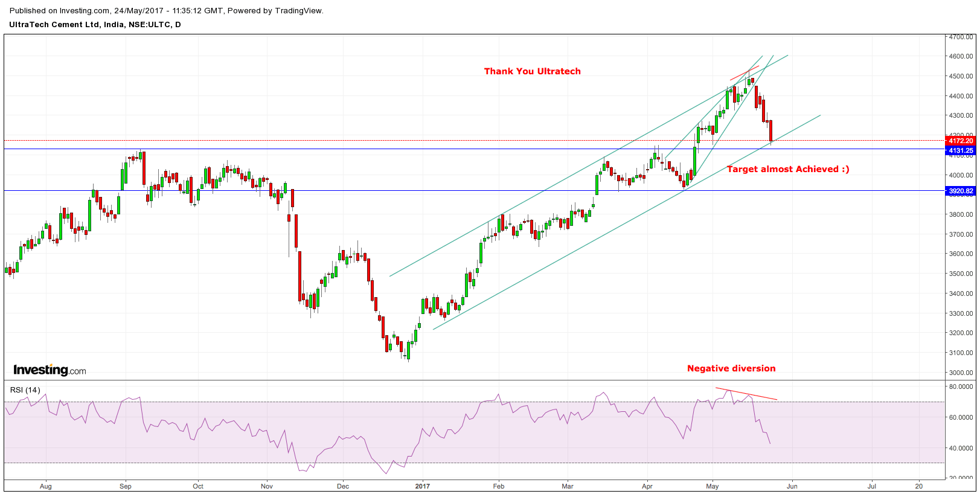980x494 pixels.
Task: Click the Oct label on time axis
Action: click(198, 486)
